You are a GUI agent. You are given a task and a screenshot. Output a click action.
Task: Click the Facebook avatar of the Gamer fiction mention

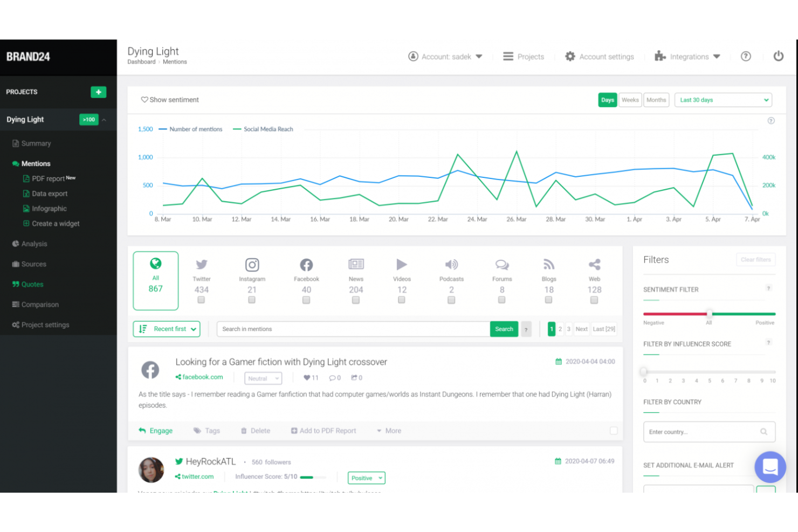(x=150, y=370)
